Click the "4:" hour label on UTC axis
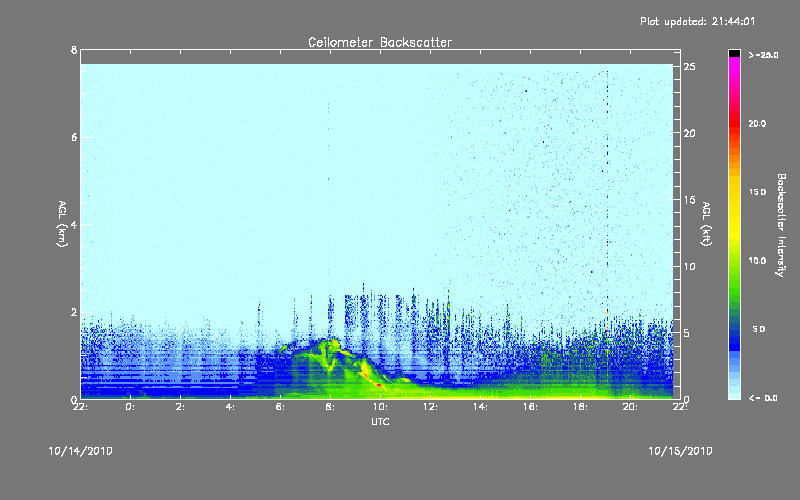Screen dimensions: 800x500 point(230,407)
